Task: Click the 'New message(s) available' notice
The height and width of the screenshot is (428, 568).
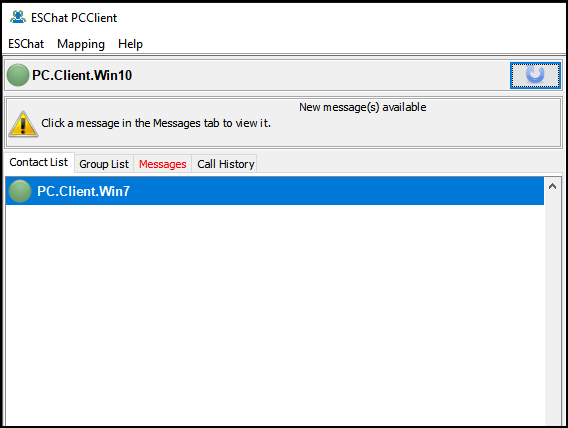Action: 363,107
